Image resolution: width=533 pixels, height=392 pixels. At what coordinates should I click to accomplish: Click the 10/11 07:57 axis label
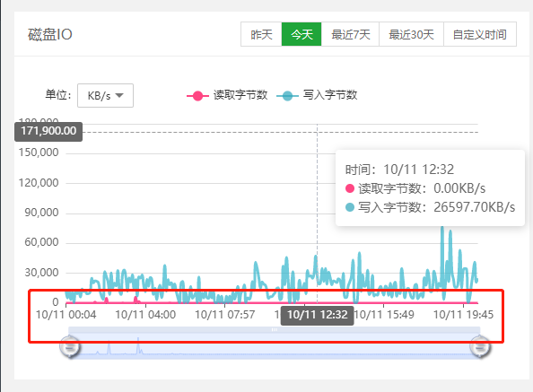[224, 315]
